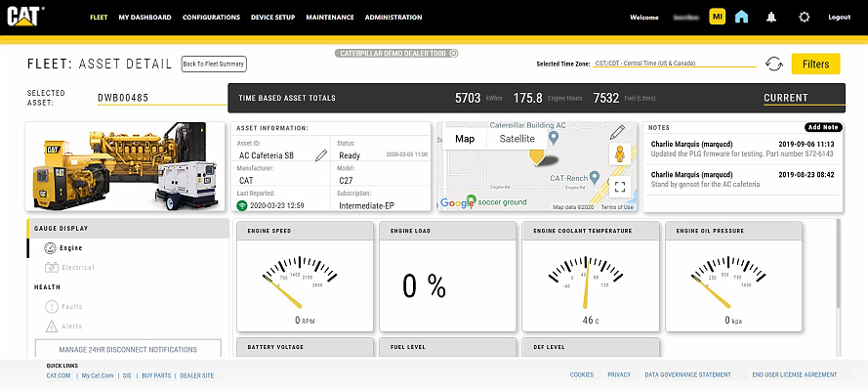Select note 'Stand by genset for the AC cafeteria'
Image resolution: width=868 pixels, height=391 pixels.
coord(742,180)
